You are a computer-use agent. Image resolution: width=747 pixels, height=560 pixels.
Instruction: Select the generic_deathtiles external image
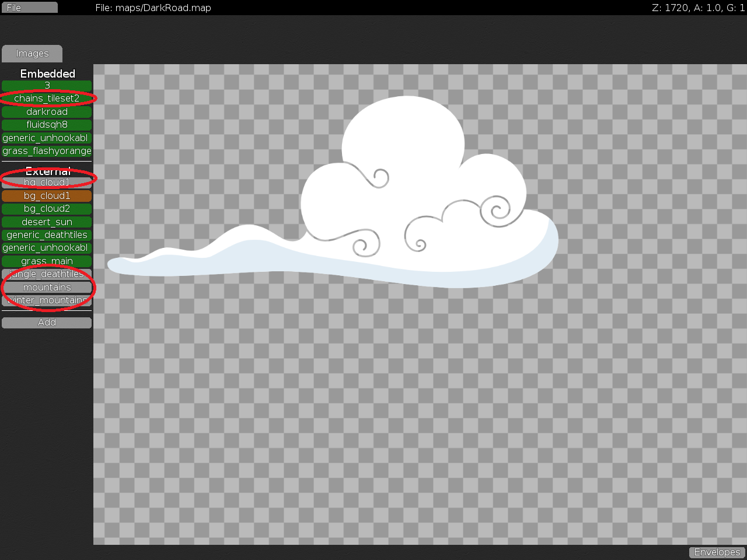click(47, 235)
